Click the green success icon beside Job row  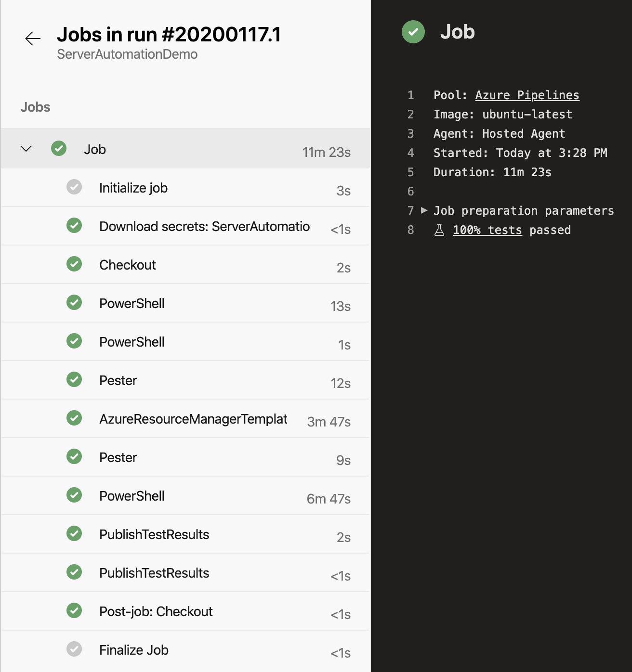pyautogui.click(x=59, y=149)
